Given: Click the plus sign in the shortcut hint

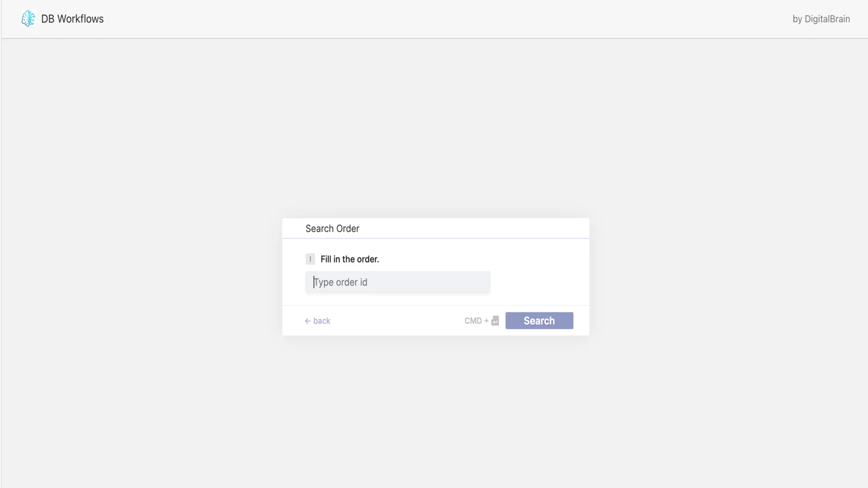Looking at the screenshot, I should pyautogui.click(x=486, y=321).
